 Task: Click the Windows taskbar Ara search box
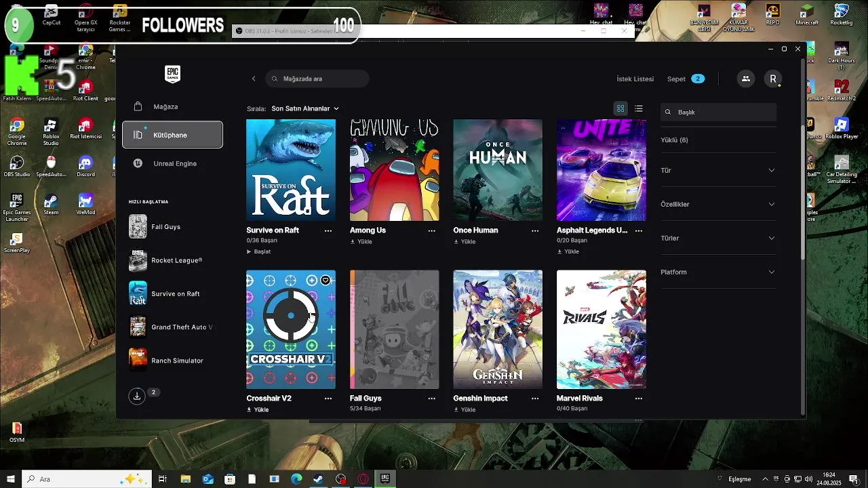point(88,479)
